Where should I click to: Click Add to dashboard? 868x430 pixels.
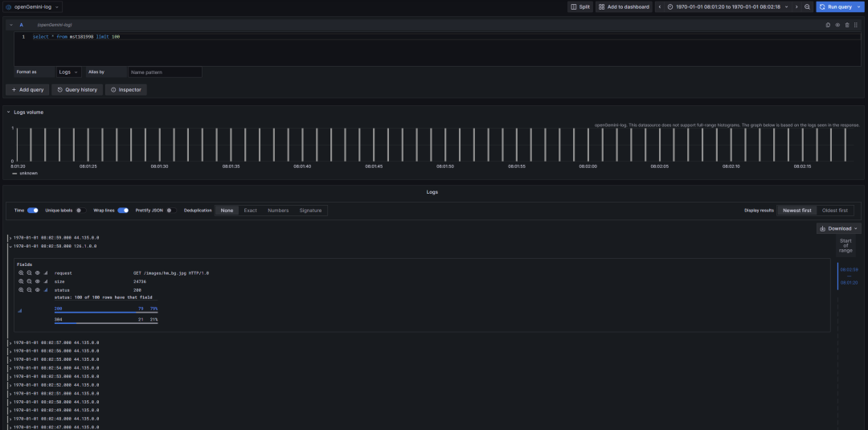[x=624, y=6]
